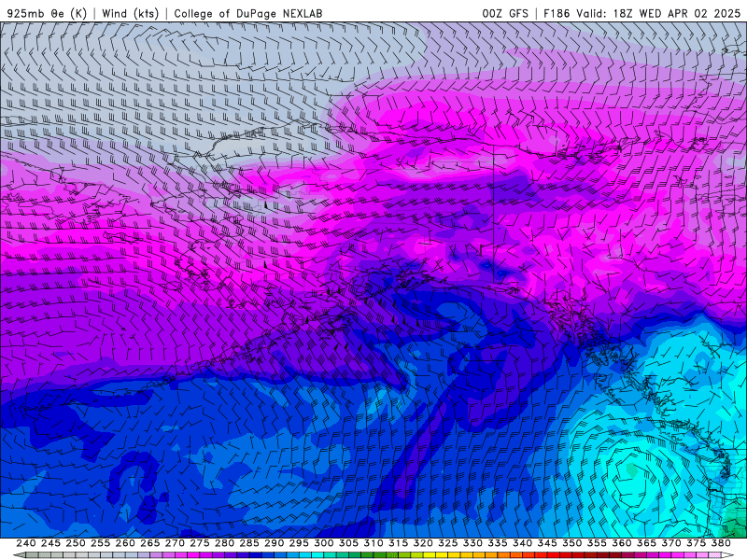Viewport: 747px width, 560px height.
Task: Choose the 310 scale label
Action: (x=373, y=543)
